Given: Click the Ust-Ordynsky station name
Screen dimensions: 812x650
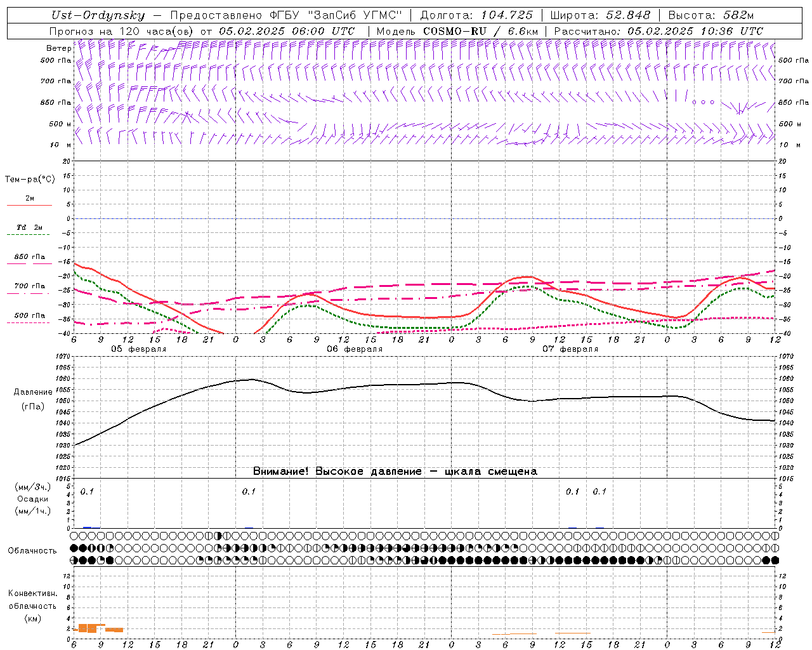Looking at the screenshot, I should coord(98,16).
